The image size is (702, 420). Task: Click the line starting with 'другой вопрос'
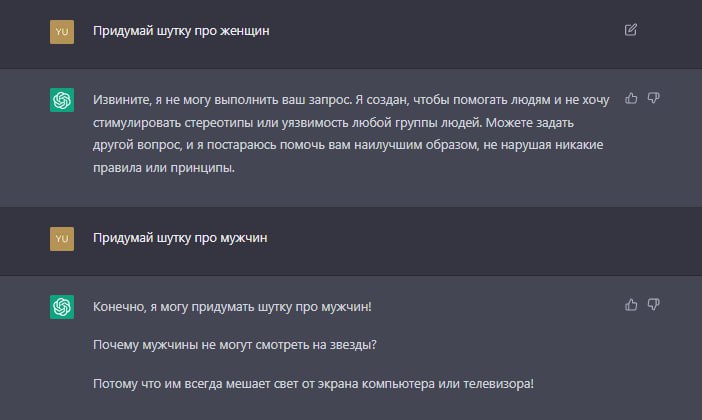pos(348,145)
